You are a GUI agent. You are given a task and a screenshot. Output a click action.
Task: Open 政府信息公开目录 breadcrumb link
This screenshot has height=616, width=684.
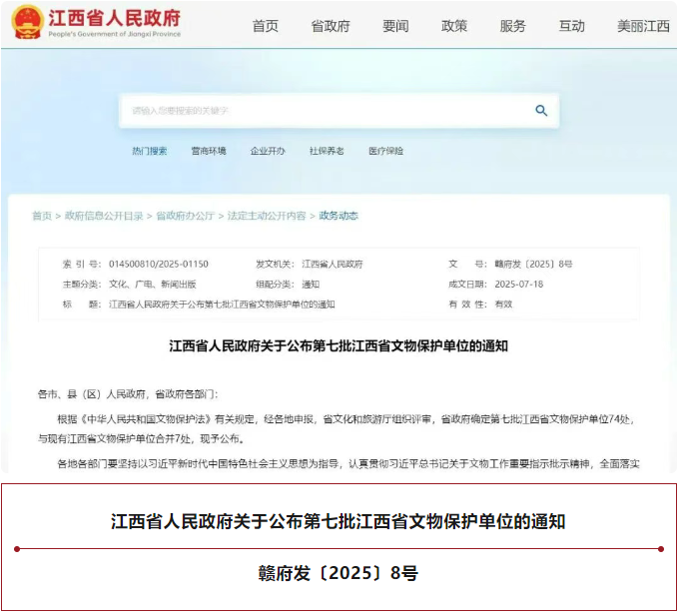coord(104,216)
